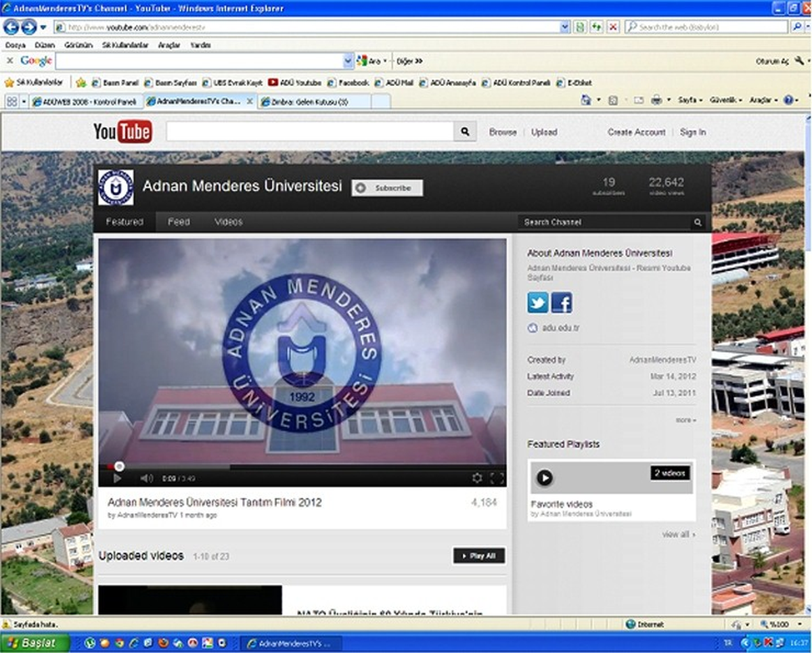Switch to the Zimbra: Gelen Kutusu tab
This screenshot has height=653, width=812.
[x=313, y=102]
